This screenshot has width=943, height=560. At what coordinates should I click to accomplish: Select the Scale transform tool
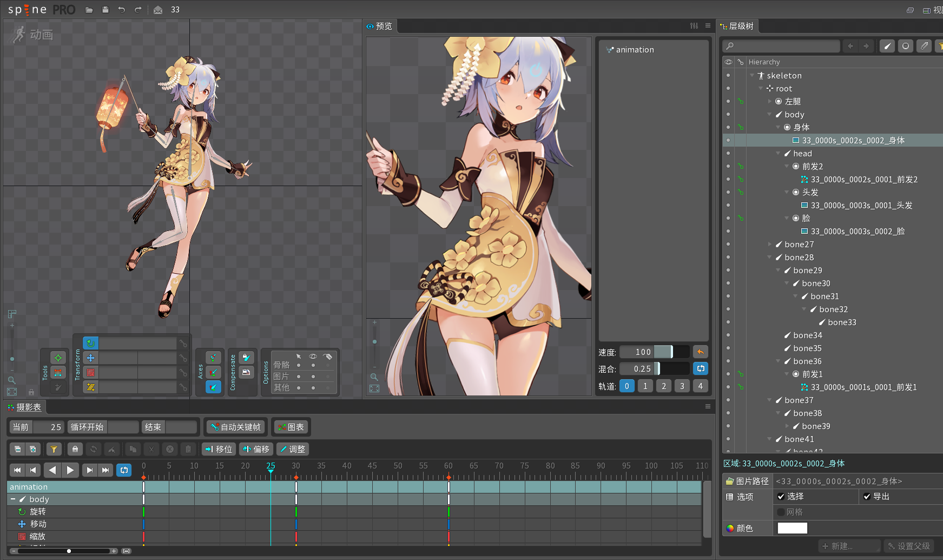[x=90, y=372]
